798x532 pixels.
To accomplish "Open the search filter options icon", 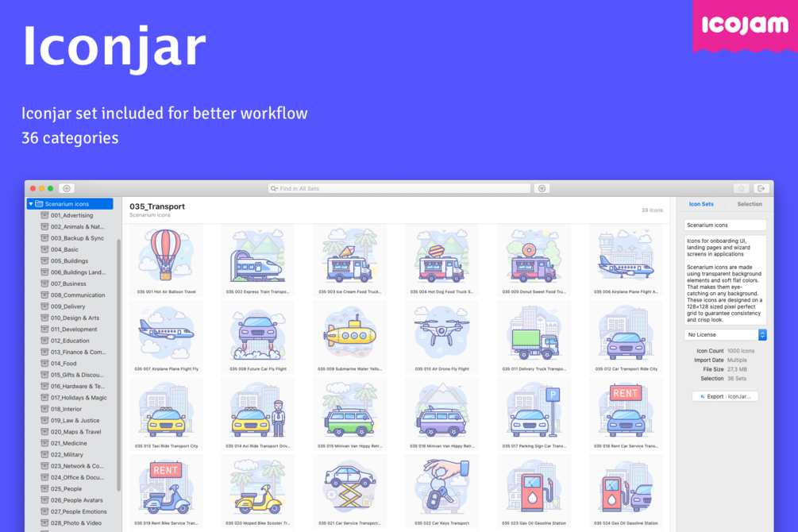I will pos(542,188).
